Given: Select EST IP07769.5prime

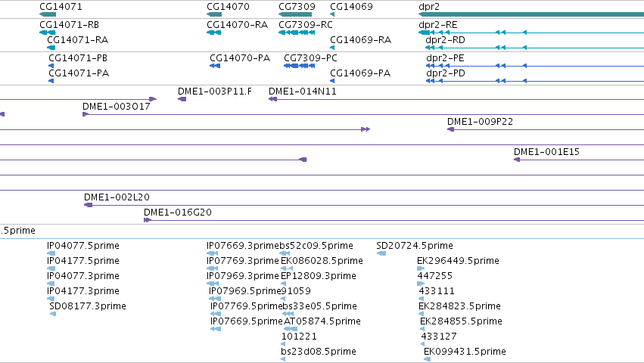Looking at the screenshot, I should [246, 307].
